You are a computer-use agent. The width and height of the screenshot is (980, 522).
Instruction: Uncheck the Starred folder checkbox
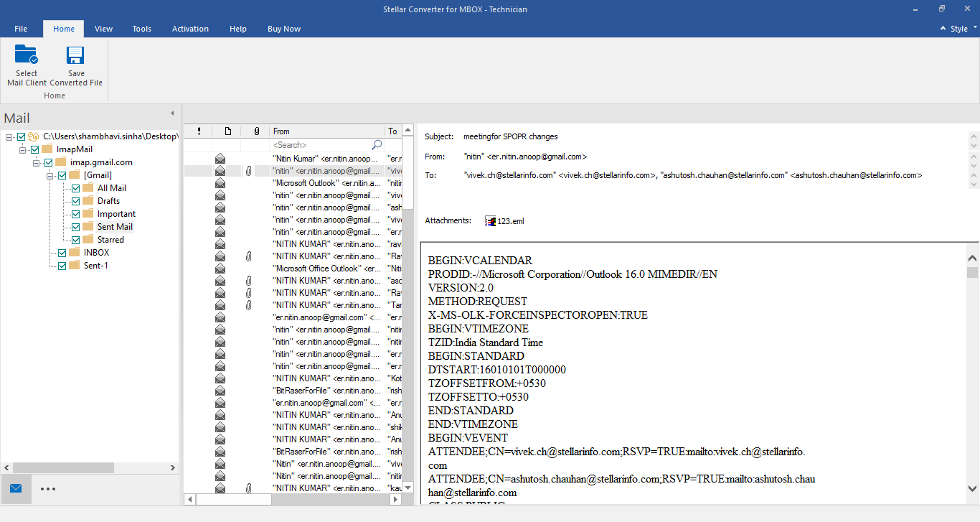[76, 240]
